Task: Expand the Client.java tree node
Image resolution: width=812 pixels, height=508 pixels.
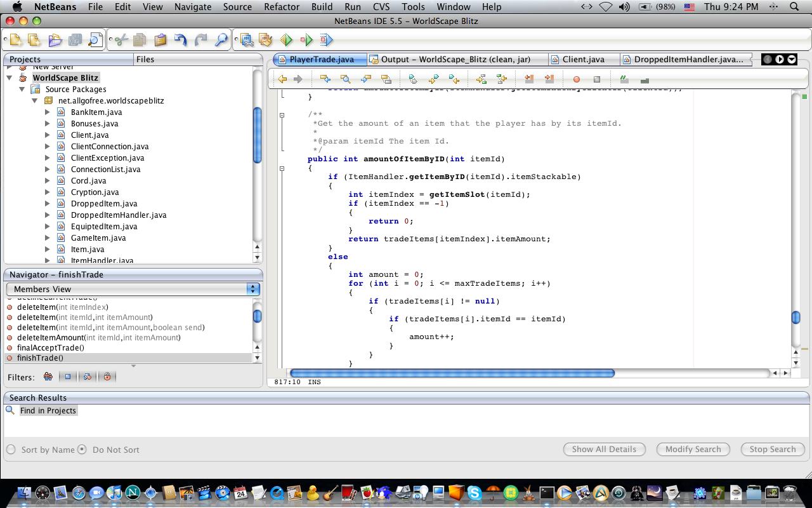Action: click(48, 135)
